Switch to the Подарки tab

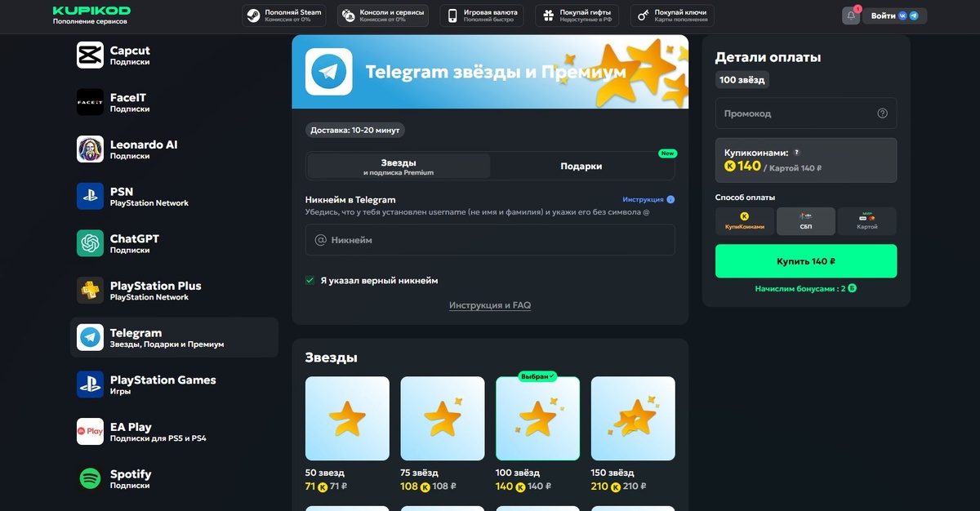[581, 167]
